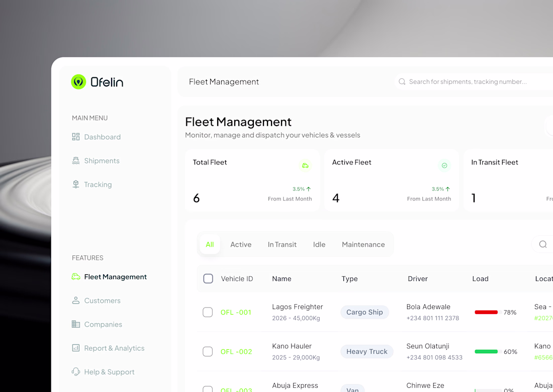
Task: Select the All filter tab
Action: [x=210, y=244]
